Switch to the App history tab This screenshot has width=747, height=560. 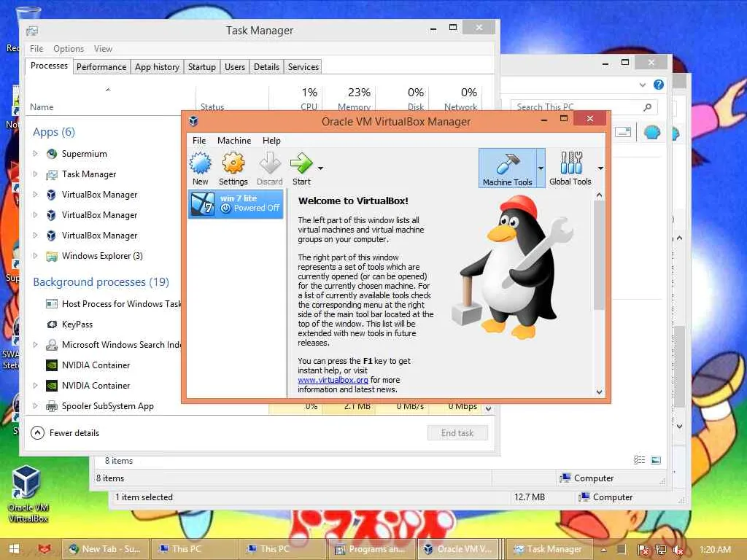click(158, 67)
